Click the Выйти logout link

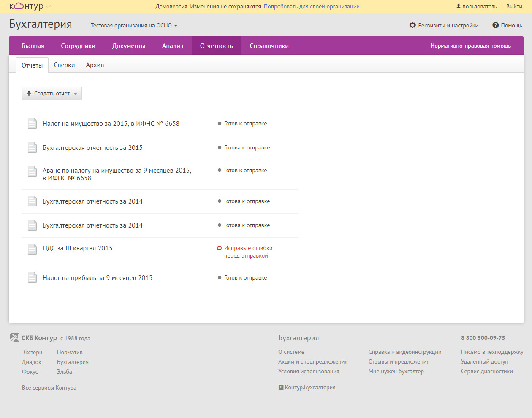[x=514, y=6]
